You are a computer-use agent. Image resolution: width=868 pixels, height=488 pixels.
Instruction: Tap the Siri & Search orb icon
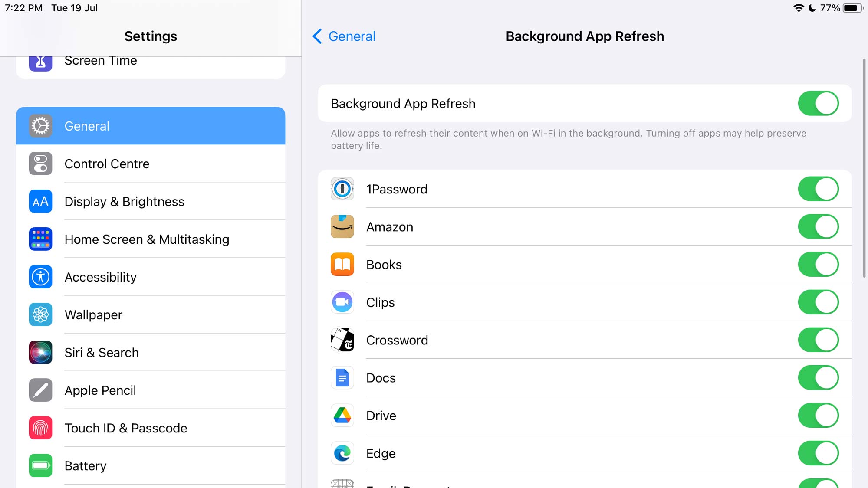[40, 352]
